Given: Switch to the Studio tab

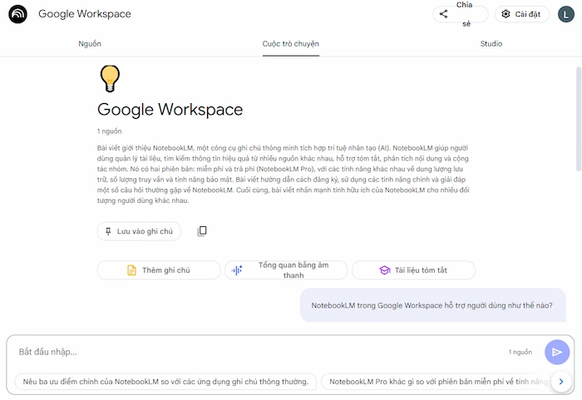Looking at the screenshot, I should click(x=491, y=44).
